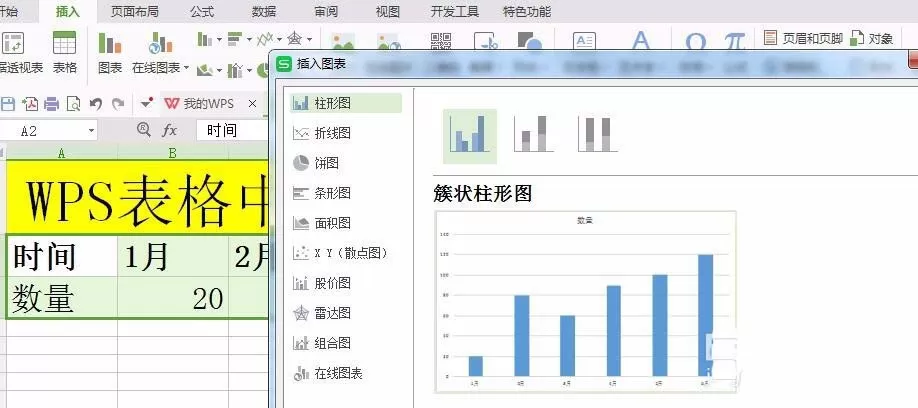Expand the ribbon combo chart dropdown arrow
This screenshot has height=408, width=918.
[249, 70]
